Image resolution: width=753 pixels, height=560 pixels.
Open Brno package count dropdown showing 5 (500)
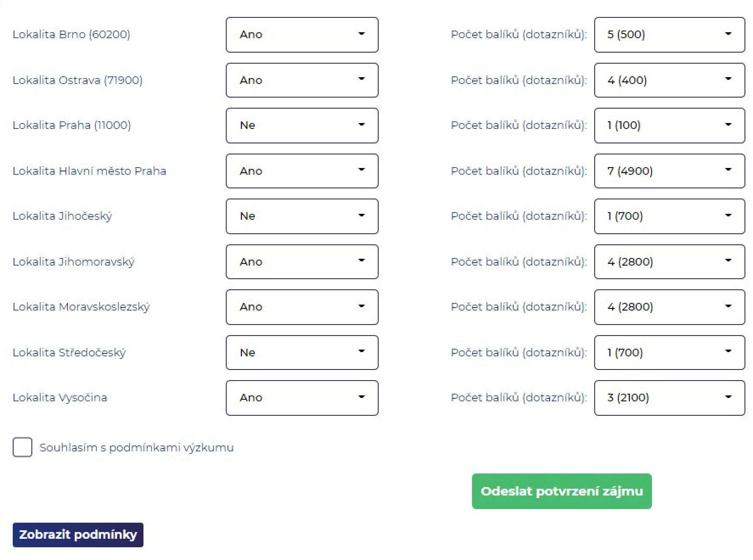tap(669, 35)
